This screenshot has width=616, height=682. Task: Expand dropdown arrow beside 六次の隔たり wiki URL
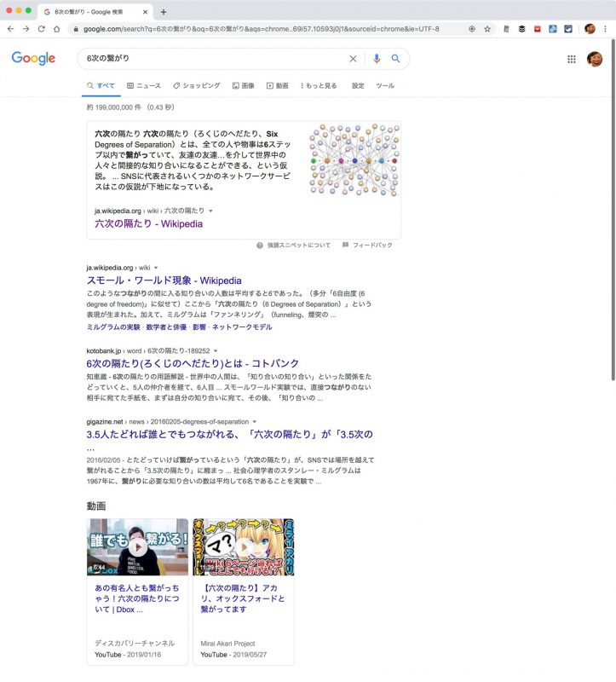pos(210,211)
